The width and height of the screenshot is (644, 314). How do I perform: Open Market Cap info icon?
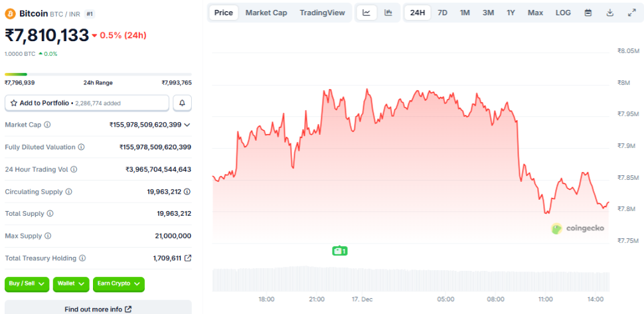47,124
